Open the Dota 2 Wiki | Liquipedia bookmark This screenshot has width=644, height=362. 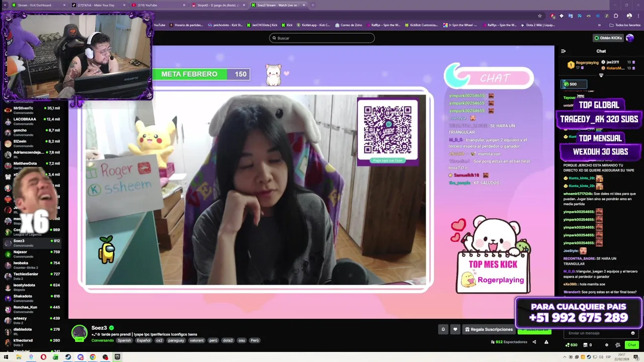[538, 25]
